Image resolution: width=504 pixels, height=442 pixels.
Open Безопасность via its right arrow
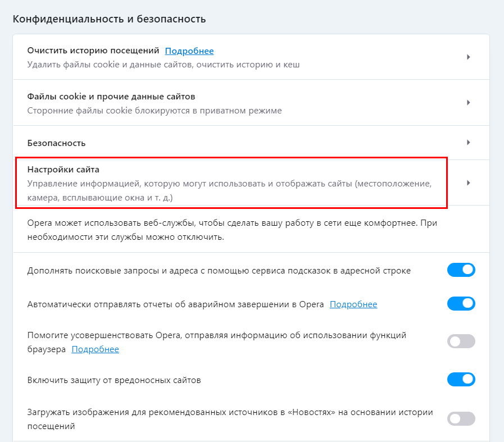(468, 143)
